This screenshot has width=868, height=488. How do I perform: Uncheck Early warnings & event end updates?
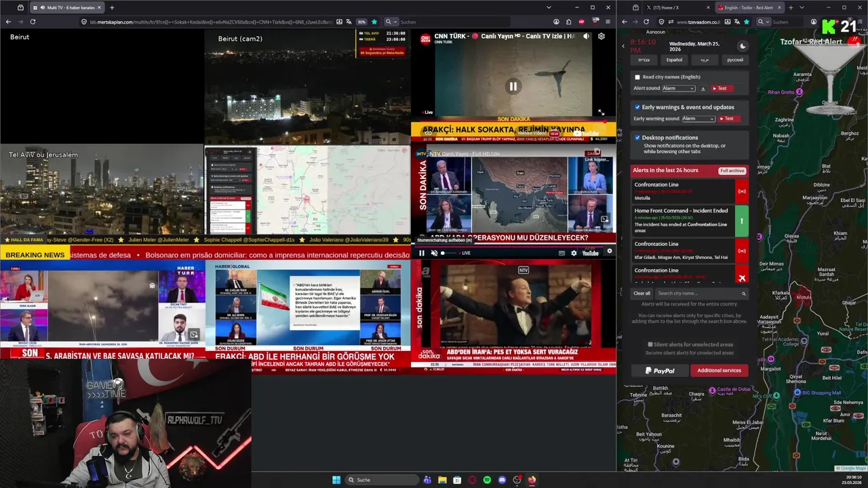(637, 107)
